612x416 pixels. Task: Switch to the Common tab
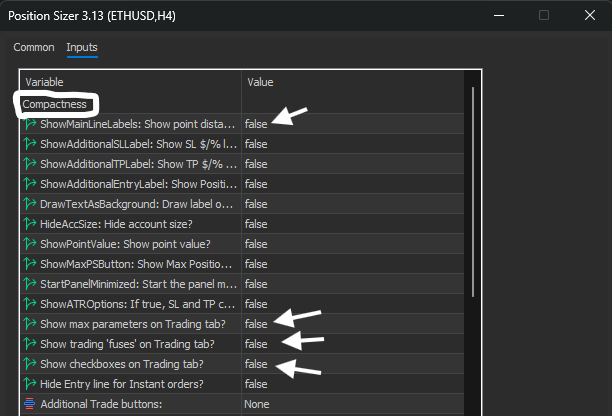(34, 47)
